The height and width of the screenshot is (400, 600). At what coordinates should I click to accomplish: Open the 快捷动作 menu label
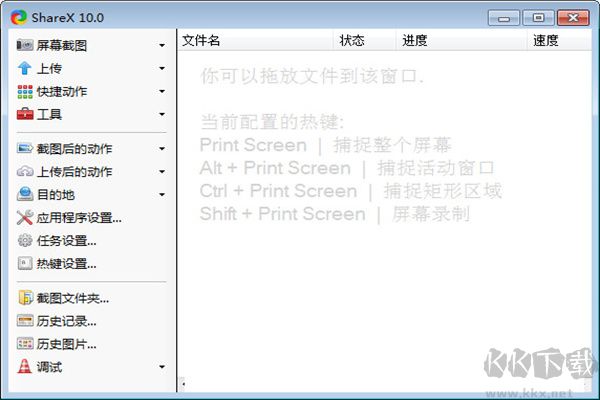62,91
